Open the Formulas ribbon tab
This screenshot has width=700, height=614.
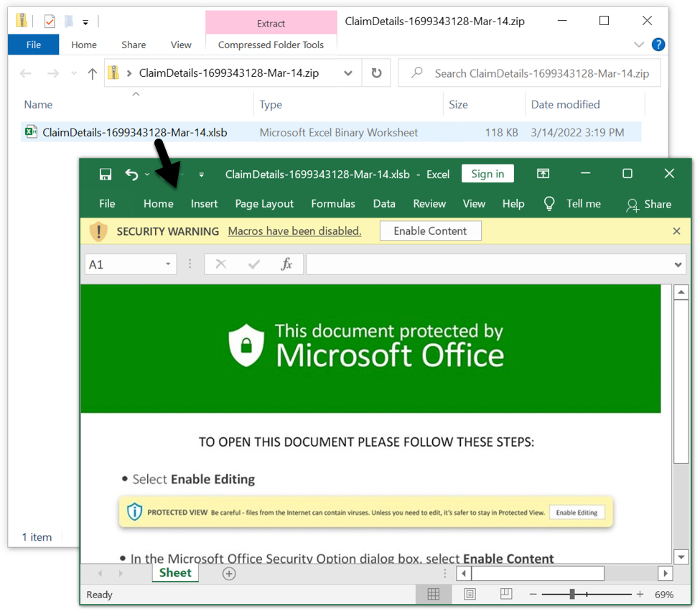pos(333,204)
